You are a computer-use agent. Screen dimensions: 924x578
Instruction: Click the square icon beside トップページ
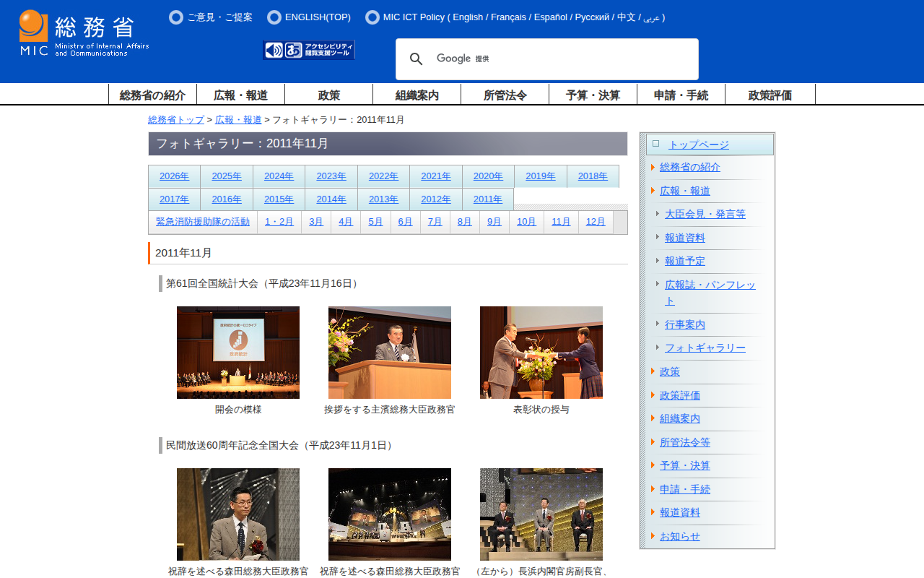coord(655,144)
